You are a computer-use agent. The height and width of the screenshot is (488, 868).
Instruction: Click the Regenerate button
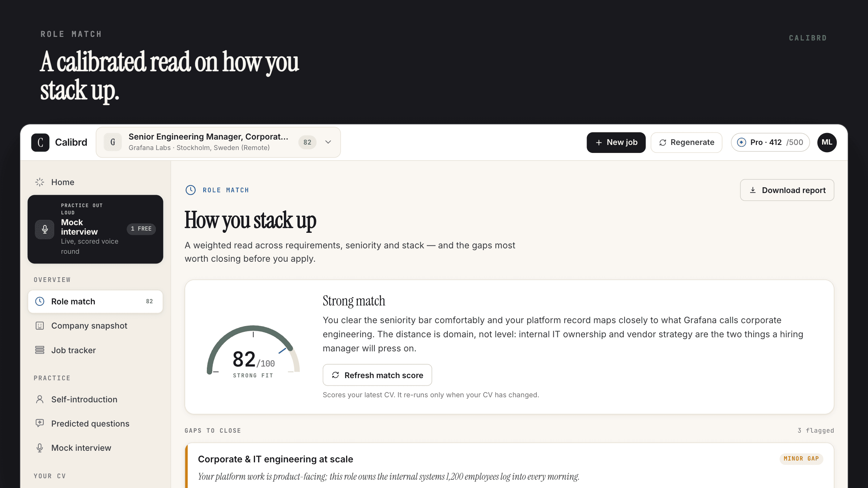(x=686, y=142)
